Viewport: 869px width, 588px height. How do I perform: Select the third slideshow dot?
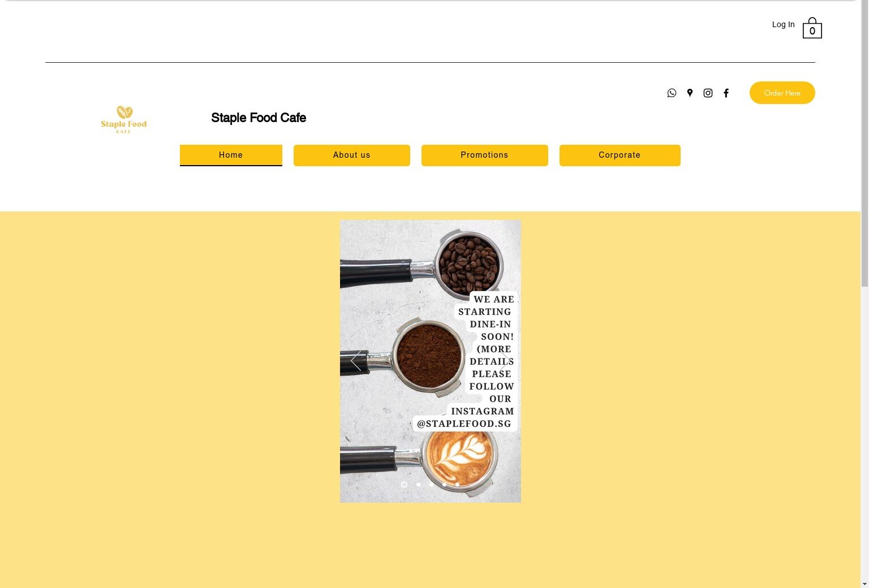431,485
